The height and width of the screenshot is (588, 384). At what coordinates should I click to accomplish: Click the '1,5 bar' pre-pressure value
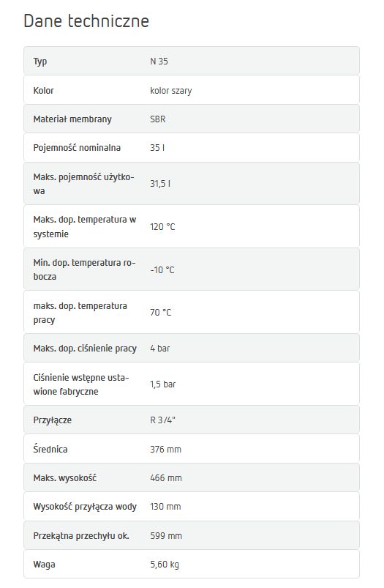pos(163,384)
